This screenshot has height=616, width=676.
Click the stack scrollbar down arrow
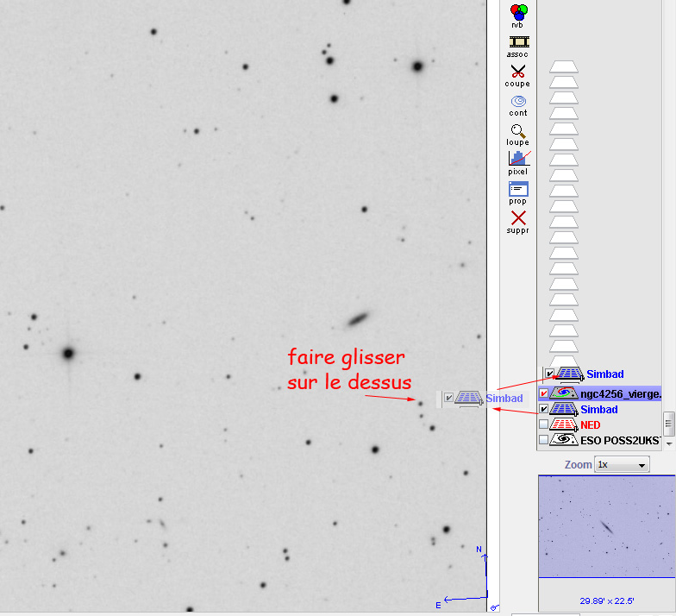(x=669, y=443)
